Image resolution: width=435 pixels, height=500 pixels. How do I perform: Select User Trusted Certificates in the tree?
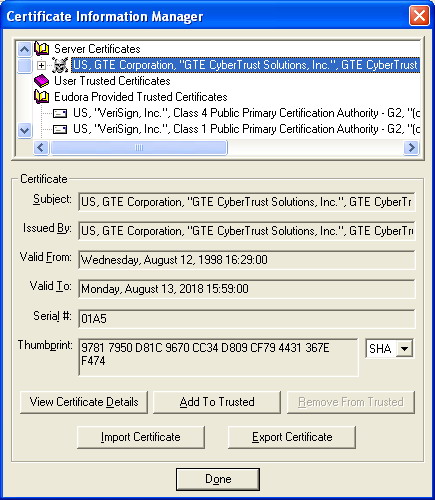click(112, 81)
